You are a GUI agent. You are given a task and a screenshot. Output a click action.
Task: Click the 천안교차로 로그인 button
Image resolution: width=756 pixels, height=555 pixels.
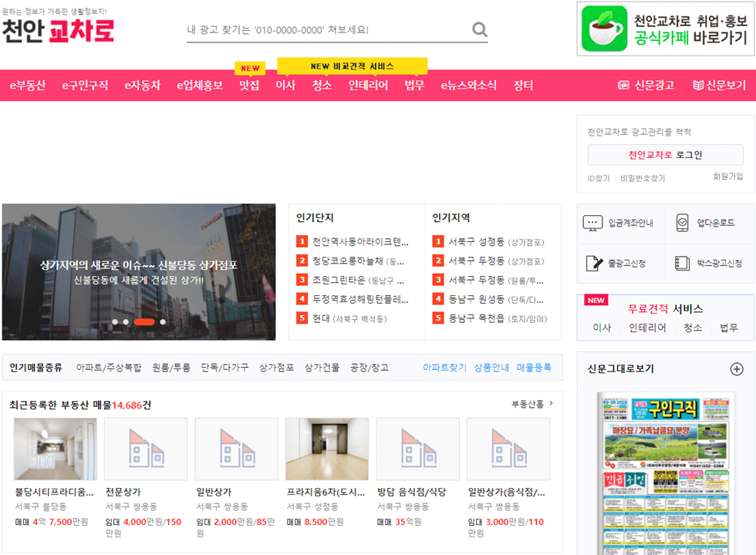point(667,155)
